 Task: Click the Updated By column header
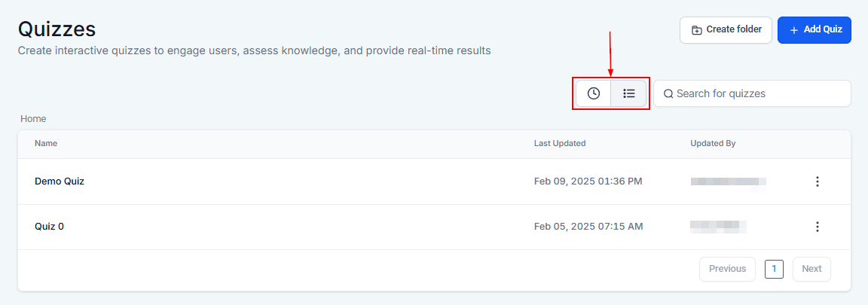click(713, 143)
